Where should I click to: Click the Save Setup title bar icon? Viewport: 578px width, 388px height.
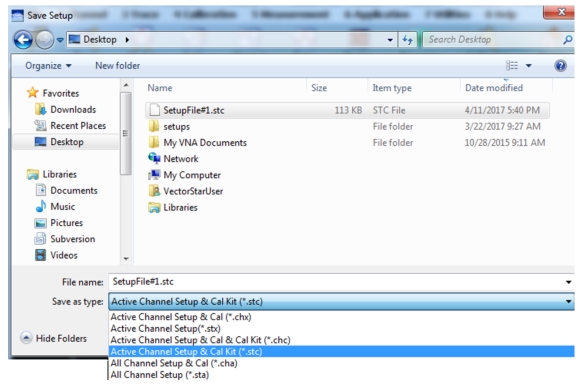click(17, 15)
